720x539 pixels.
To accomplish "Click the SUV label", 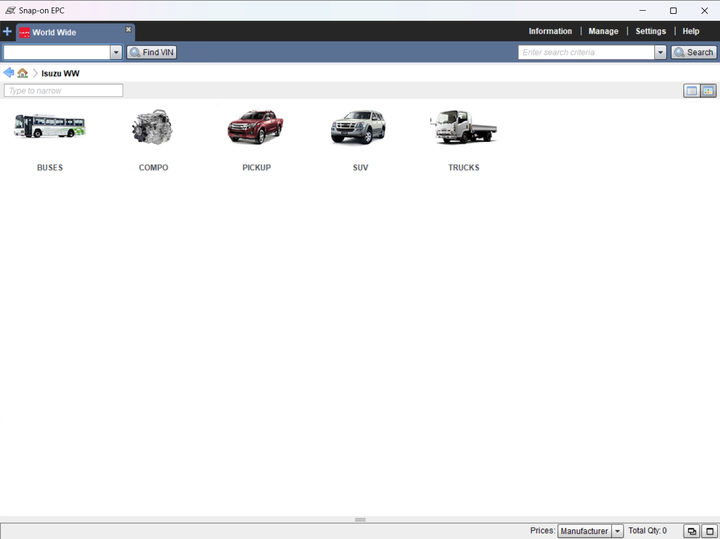I will point(360,168).
